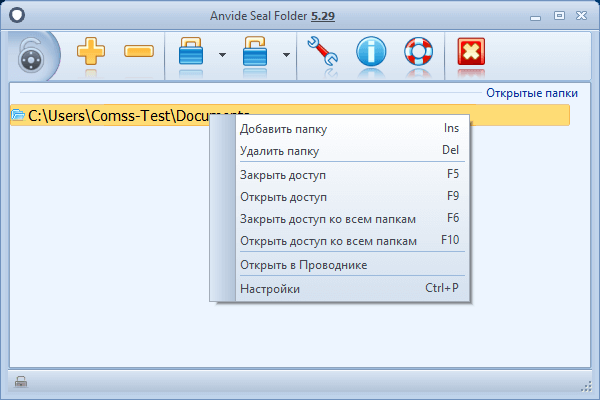Click the round lock logo button
The width and height of the screenshot is (600, 400).
32,57
